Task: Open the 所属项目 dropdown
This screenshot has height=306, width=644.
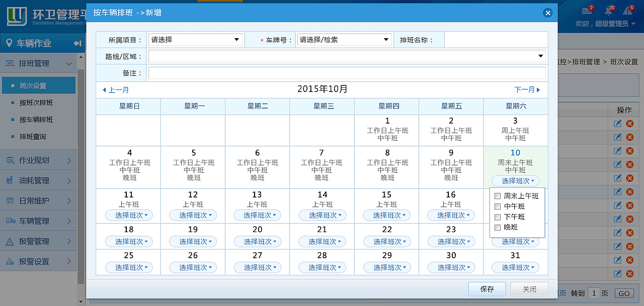Action: tap(195, 40)
